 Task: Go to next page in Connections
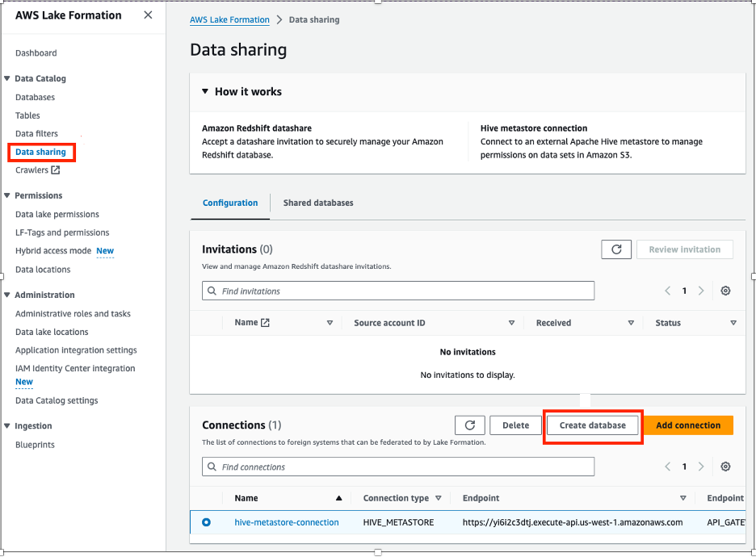pos(701,467)
